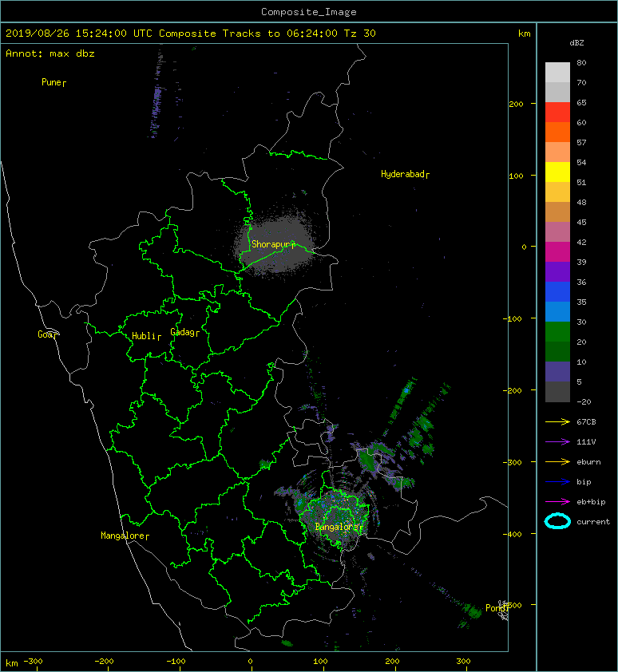
Task: Click the magenta eb+bip arrow icon
Action: [x=557, y=502]
